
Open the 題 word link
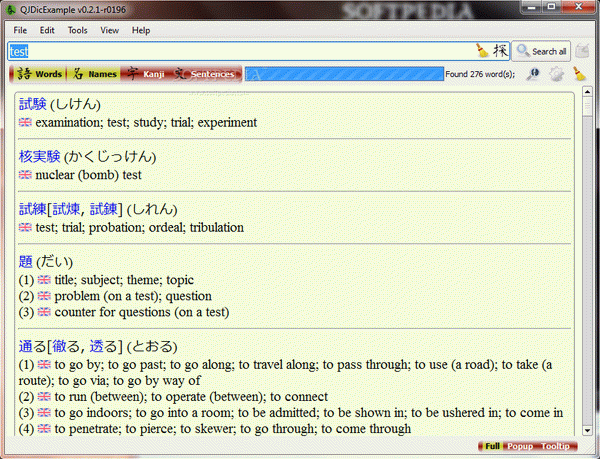point(26,262)
